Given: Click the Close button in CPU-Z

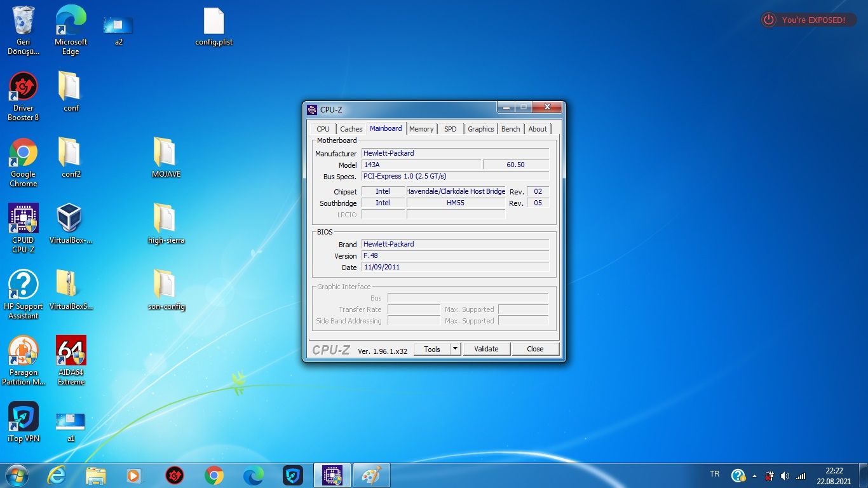Looking at the screenshot, I should click(x=535, y=349).
